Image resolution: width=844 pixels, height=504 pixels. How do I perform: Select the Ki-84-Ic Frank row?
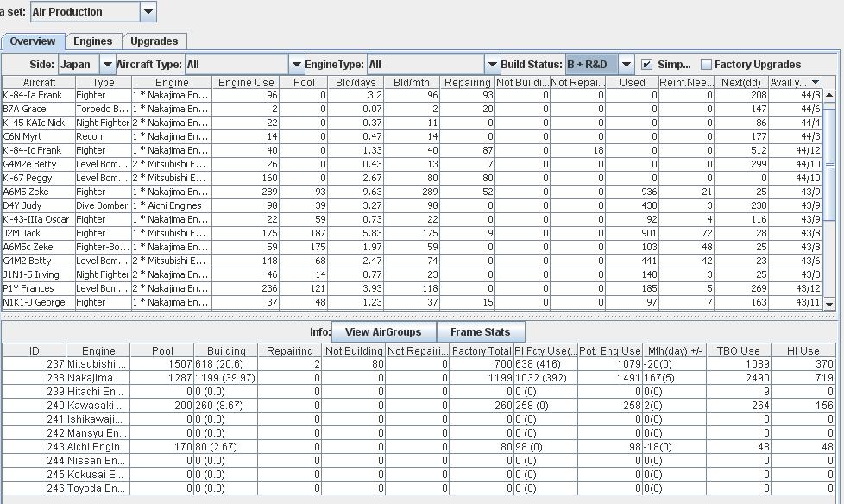coord(413,150)
